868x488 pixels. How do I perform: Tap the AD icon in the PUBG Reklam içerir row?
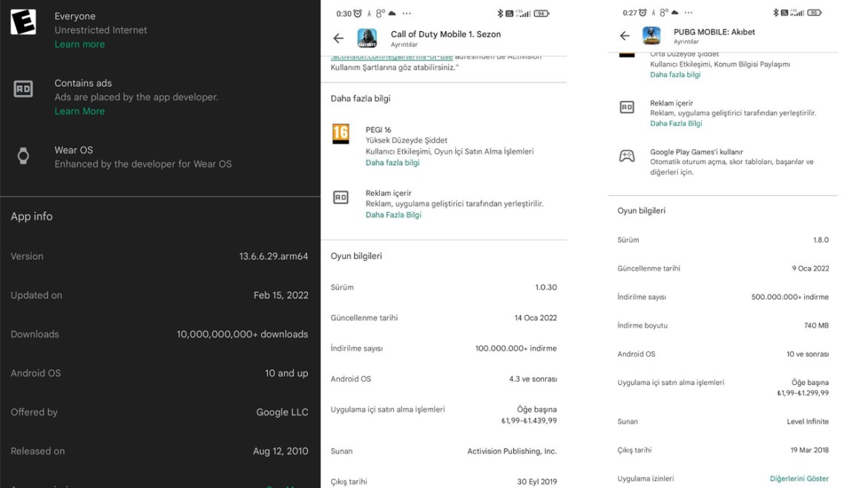click(x=627, y=107)
